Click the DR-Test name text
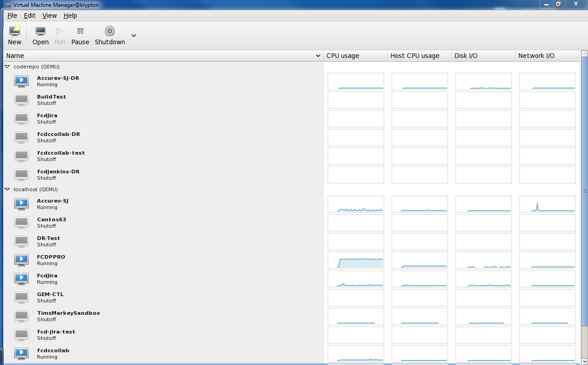 [48, 238]
